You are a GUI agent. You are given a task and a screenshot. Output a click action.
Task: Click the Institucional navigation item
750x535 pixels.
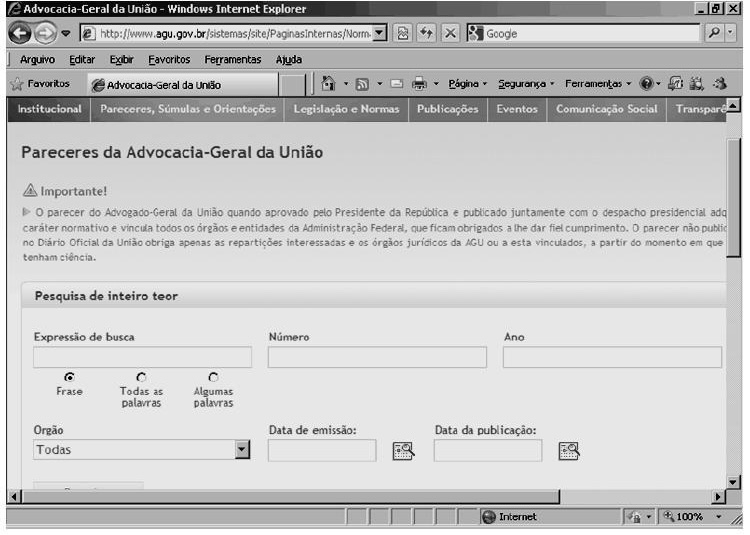coord(49,109)
